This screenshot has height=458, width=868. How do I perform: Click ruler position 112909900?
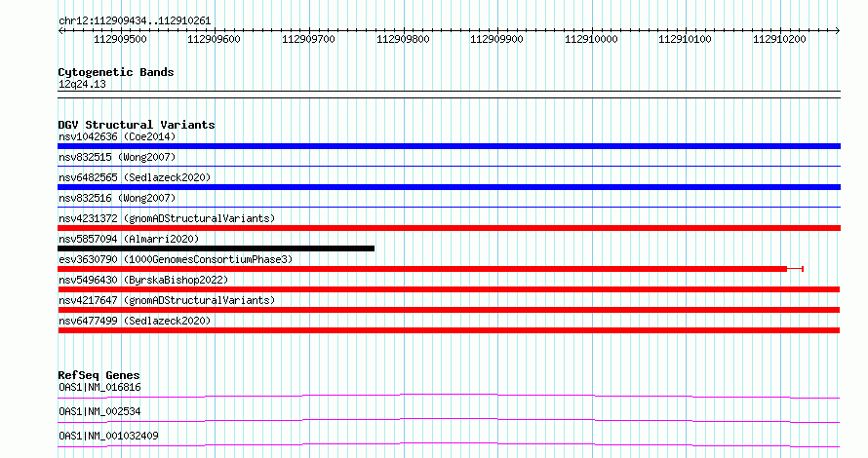[497, 39]
